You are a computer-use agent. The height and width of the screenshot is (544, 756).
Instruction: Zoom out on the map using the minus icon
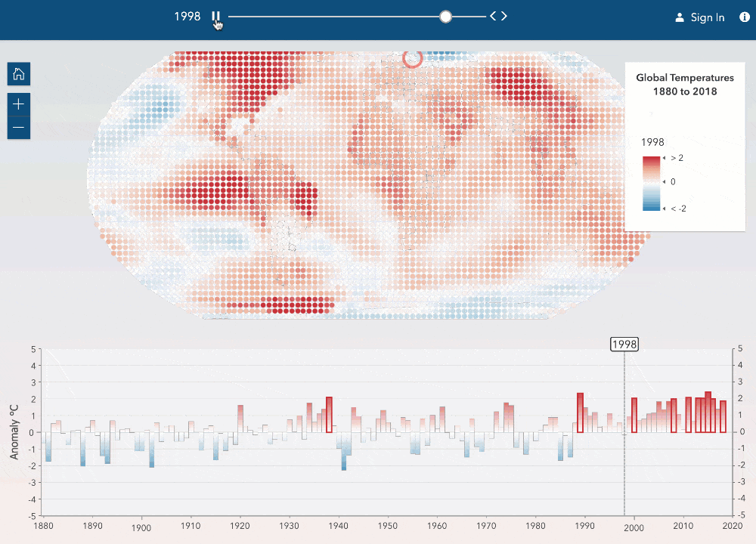pyautogui.click(x=18, y=128)
